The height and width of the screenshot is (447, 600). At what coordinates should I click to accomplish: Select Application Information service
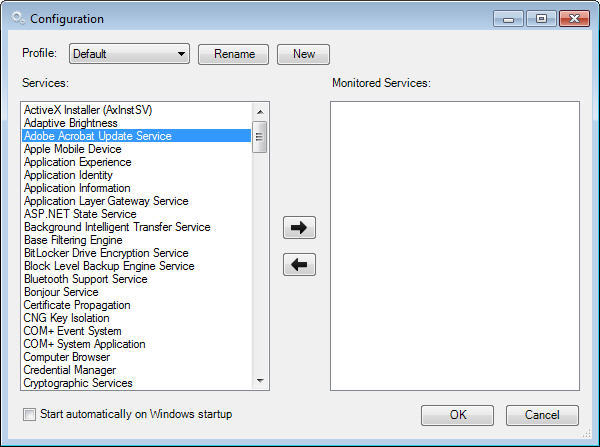pyautogui.click(x=136, y=188)
